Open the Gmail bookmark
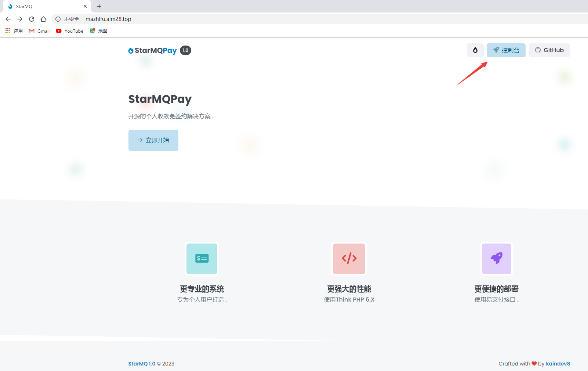This screenshot has width=588, height=371. (39, 31)
